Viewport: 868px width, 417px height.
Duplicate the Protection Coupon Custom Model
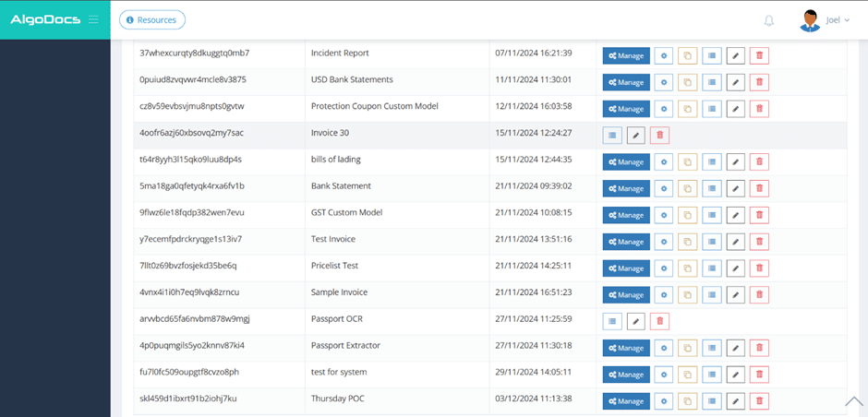[x=688, y=109]
